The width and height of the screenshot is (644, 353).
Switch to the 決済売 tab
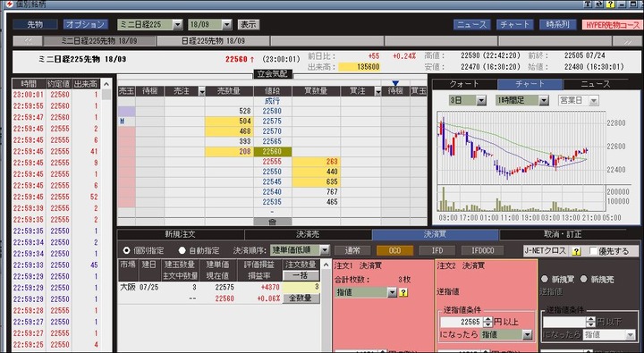308,235
